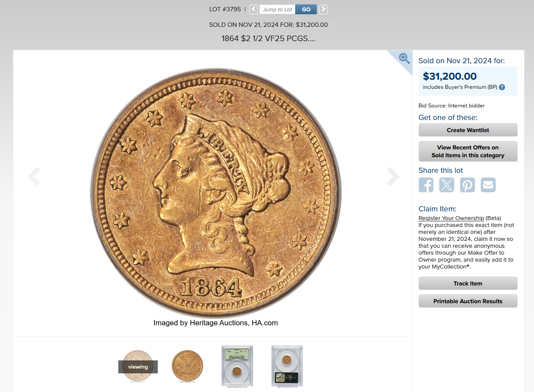
Task: Select the coin reverse thumbnail
Action: point(187,366)
